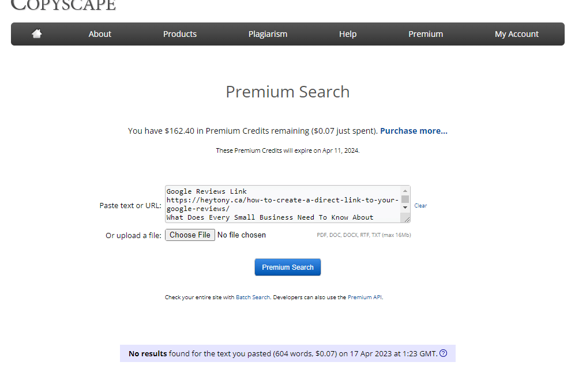The image size is (571, 392).
Task: Click inside the Paste text or URL box
Action: (283, 204)
